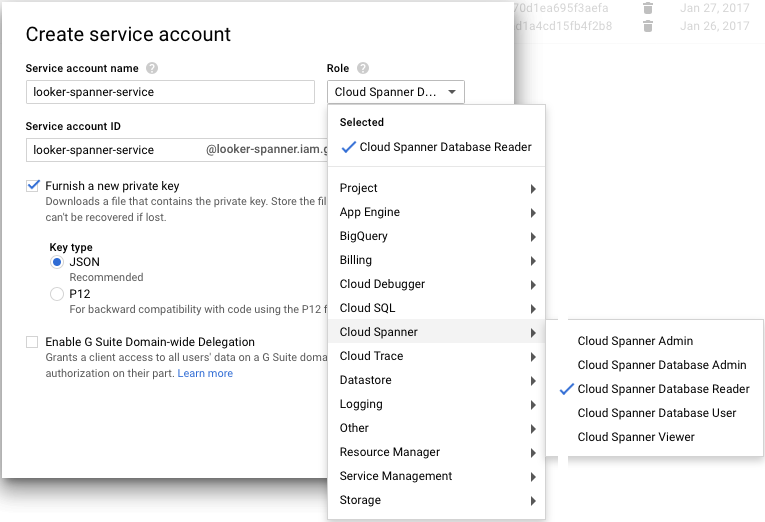
Task: Expand the BigQuery roles submenu
Action: click(x=438, y=236)
